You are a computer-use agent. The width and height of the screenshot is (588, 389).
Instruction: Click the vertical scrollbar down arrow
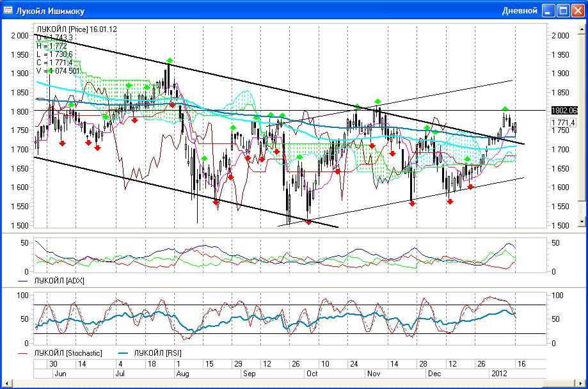point(582,221)
